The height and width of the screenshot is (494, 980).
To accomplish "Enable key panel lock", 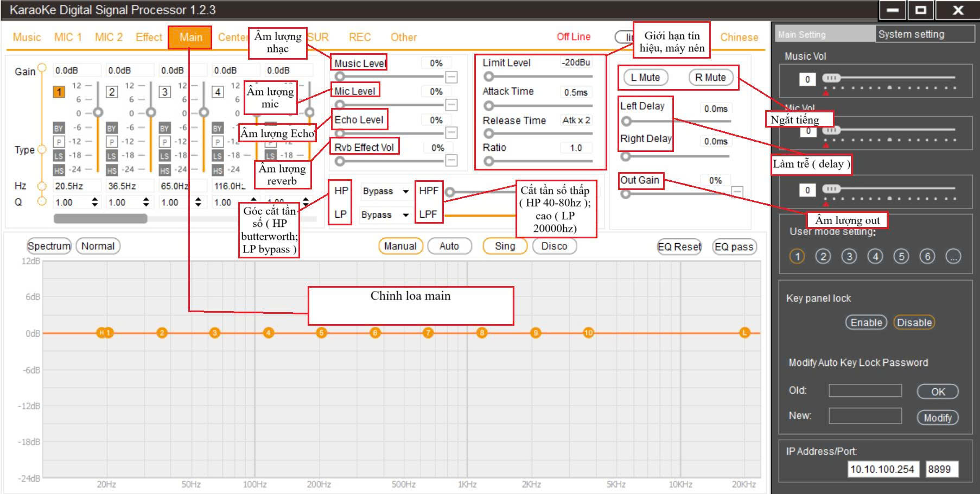I will (866, 322).
